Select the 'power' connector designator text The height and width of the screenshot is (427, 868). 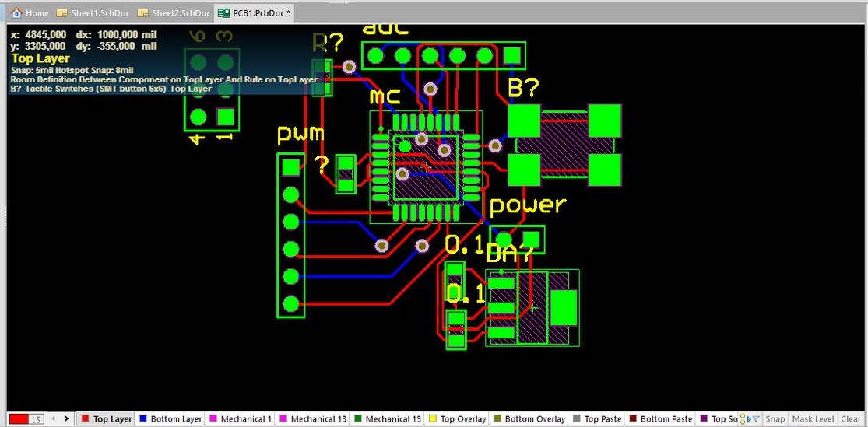pyautogui.click(x=528, y=205)
